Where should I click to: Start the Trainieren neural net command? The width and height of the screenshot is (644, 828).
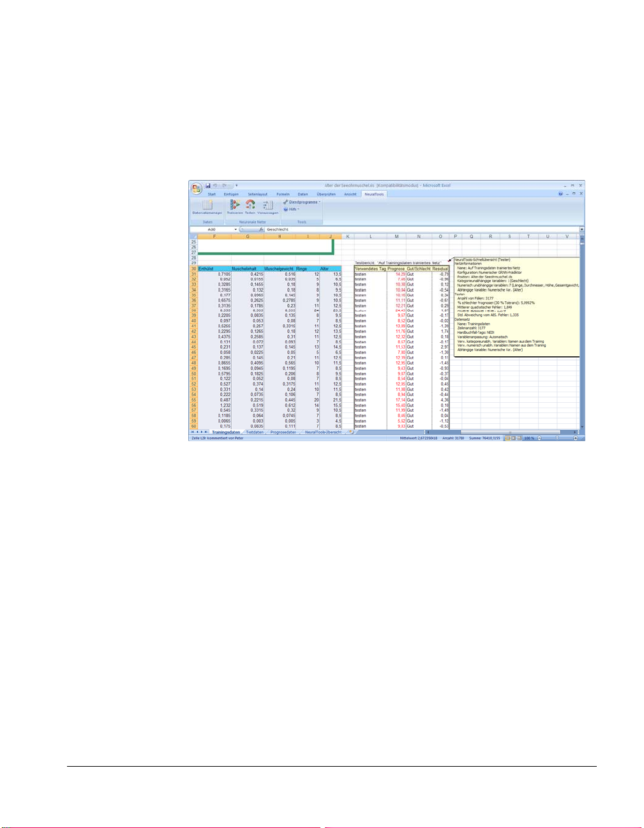click(234, 207)
